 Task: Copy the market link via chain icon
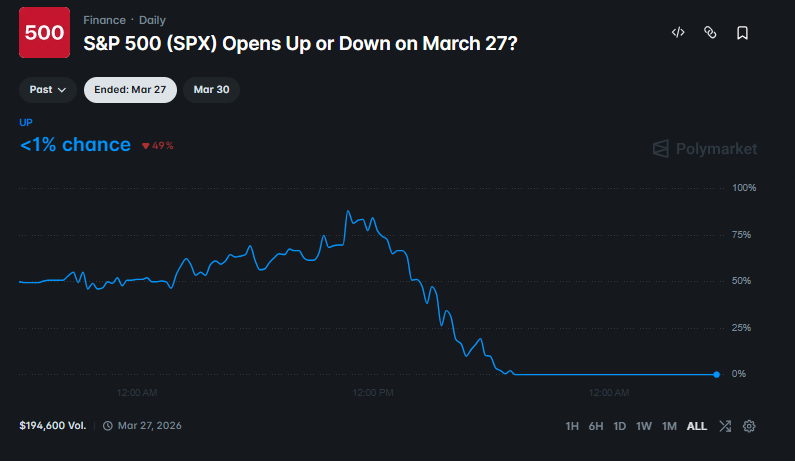point(710,33)
